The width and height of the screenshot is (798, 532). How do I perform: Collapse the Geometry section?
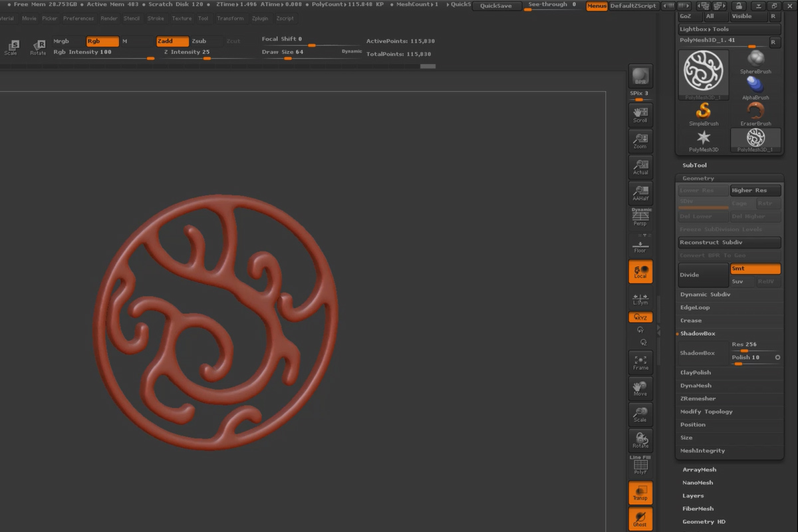pyautogui.click(x=698, y=178)
